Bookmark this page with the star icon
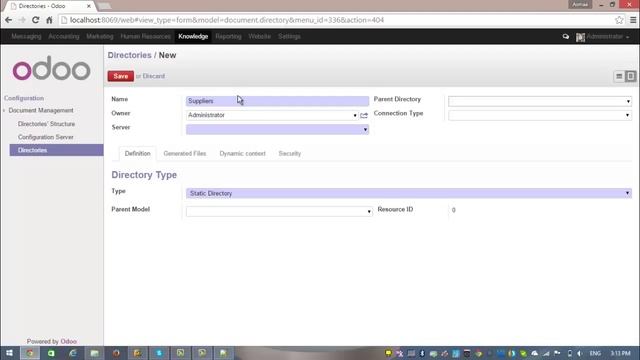Image resolution: width=640 pixels, height=360 pixels. (619, 20)
